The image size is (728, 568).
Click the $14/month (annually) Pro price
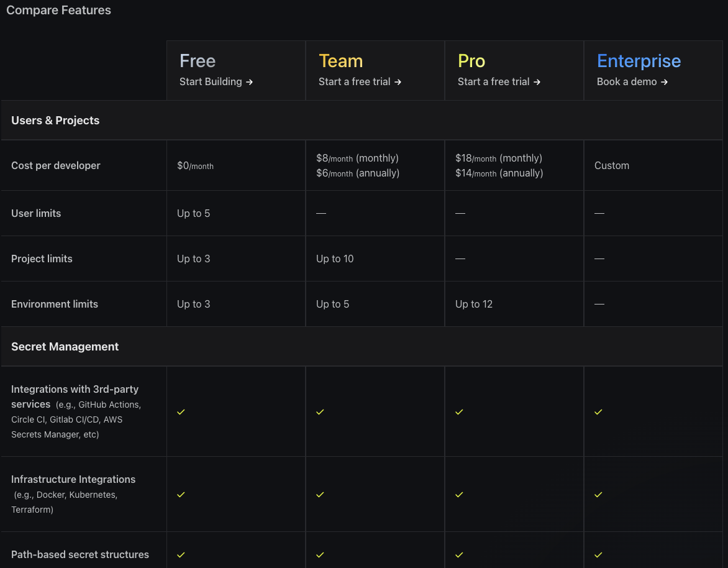point(499,173)
